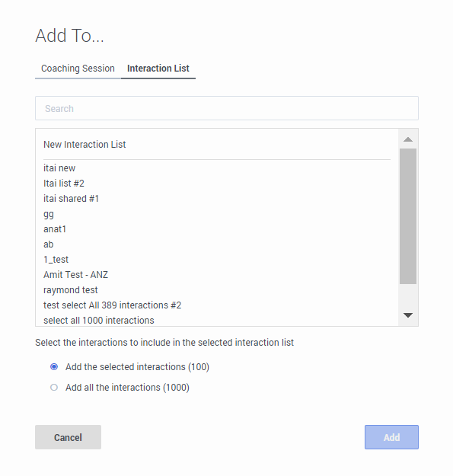Click the scroll up arrow in list
The width and height of the screenshot is (453, 476).
[408, 139]
